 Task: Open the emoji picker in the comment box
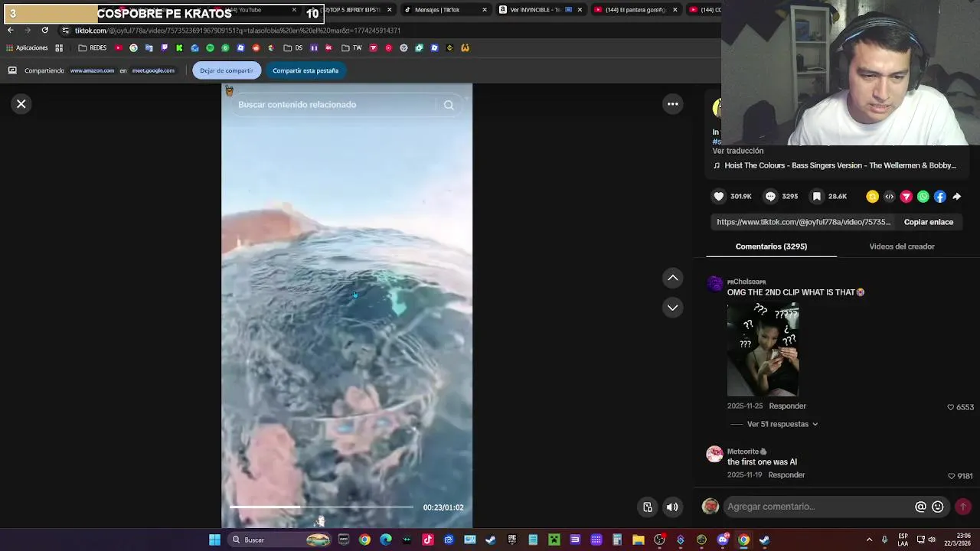pyautogui.click(x=937, y=507)
